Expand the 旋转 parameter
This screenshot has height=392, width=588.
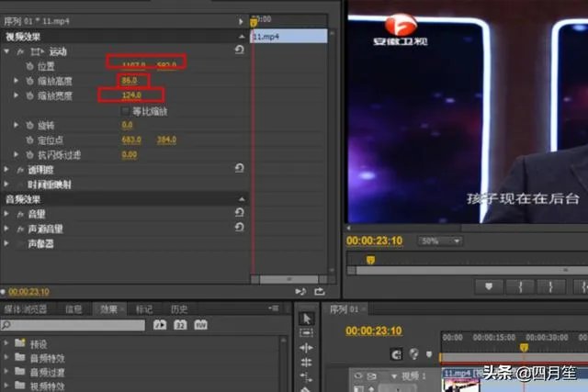tap(16, 125)
